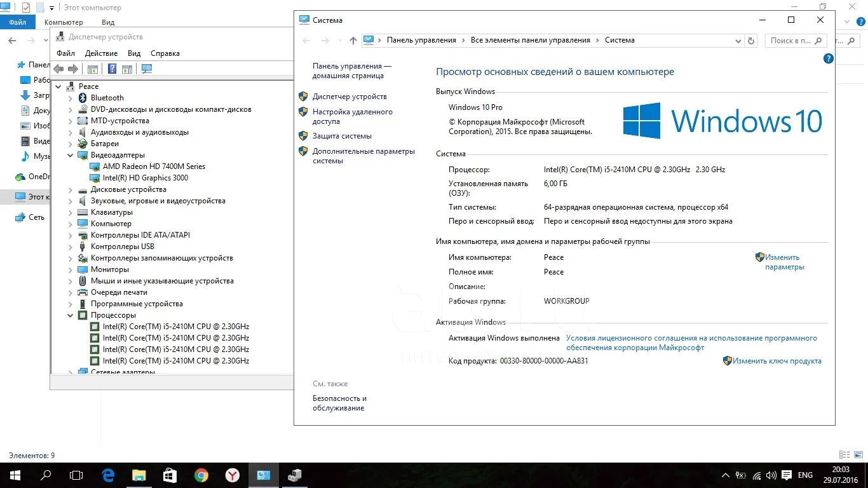Go up one level in the System window
The width and height of the screenshot is (868, 488).
[353, 40]
